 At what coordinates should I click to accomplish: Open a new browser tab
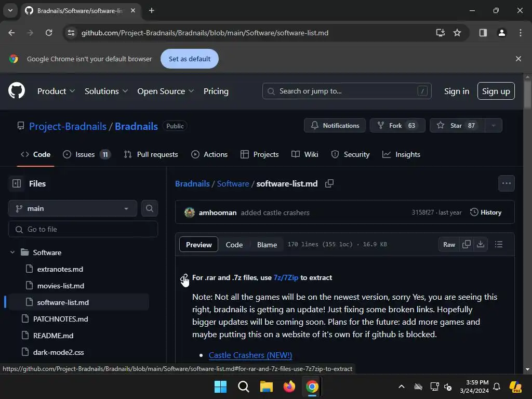(152, 10)
